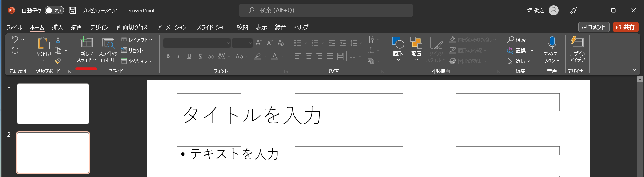Select slide 2 thumbnail
This screenshot has width=644, height=177.
(x=53, y=152)
